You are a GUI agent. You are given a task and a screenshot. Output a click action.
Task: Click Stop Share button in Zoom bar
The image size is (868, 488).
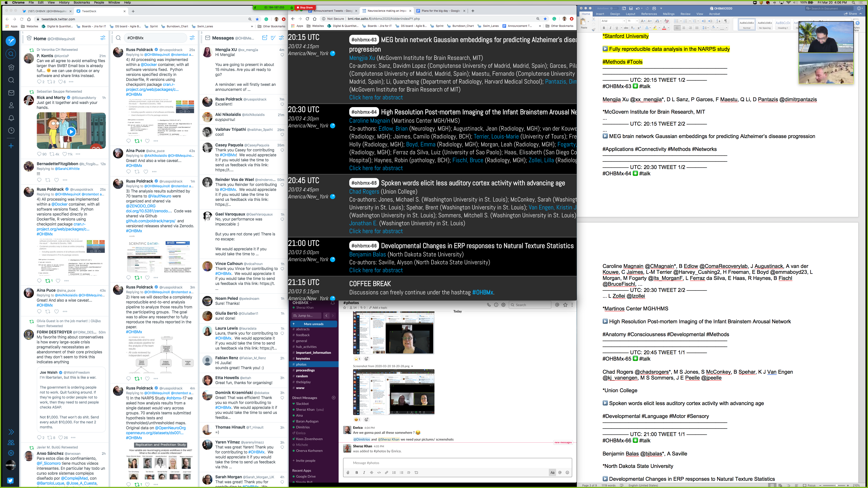[305, 7]
